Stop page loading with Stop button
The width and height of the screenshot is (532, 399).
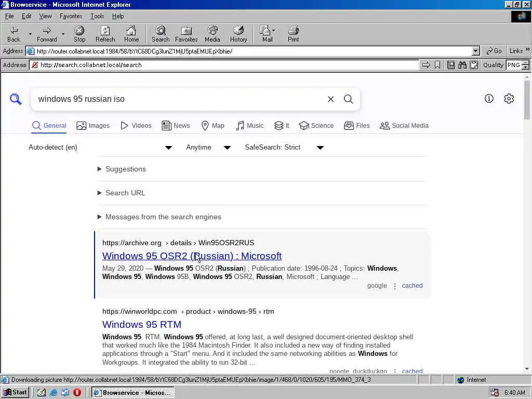click(79, 34)
